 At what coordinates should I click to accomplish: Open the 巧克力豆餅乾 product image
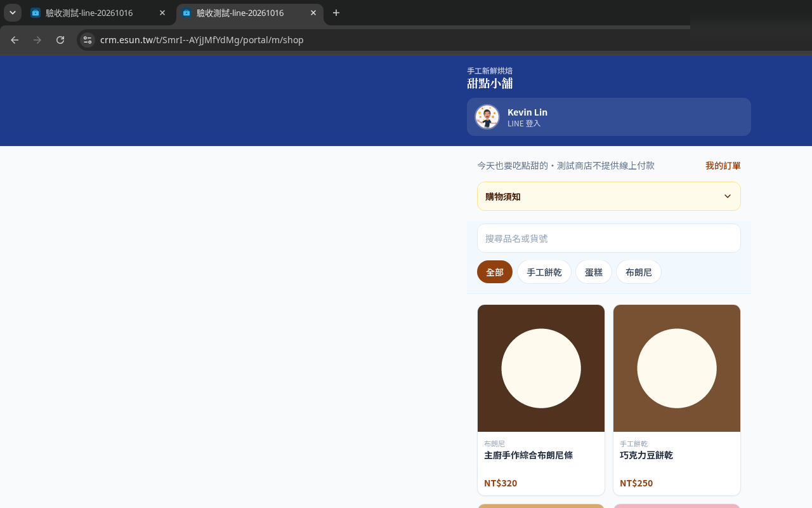(x=677, y=368)
